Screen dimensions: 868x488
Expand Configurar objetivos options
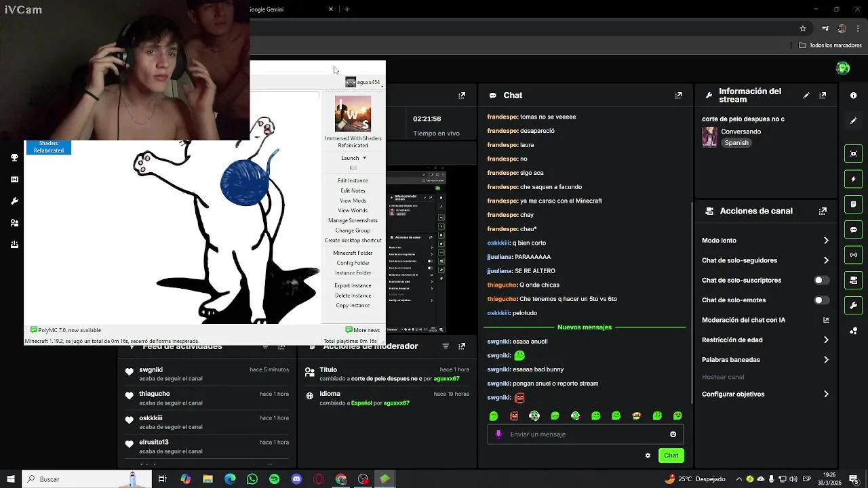pos(826,394)
